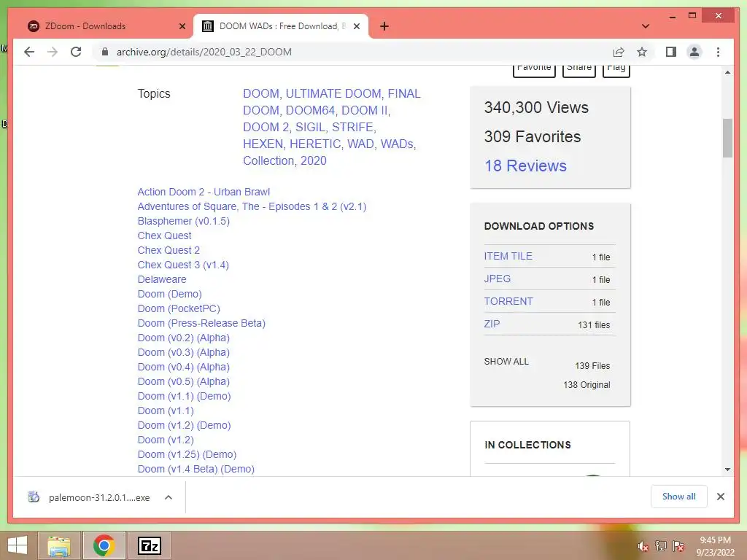747x560 pixels.
Task: Toggle the Chrome side panel icon
Action: point(671,52)
